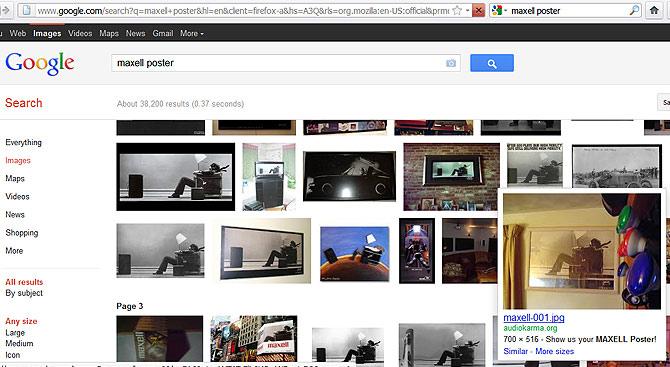This screenshot has height=367, width=670.
Task: Filter images by Icon size
Action: [12, 355]
